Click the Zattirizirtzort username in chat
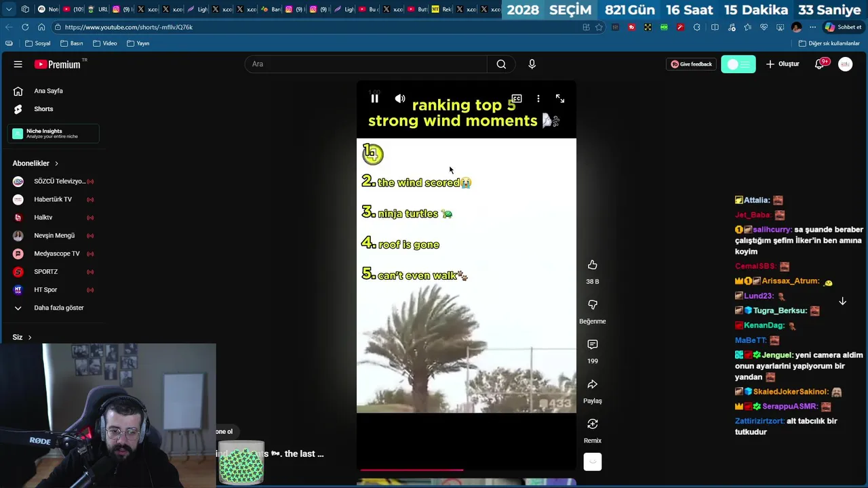868x488 pixels. [x=759, y=421]
